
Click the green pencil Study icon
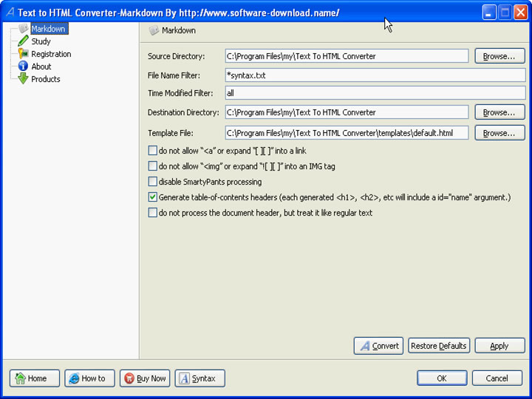coord(23,41)
